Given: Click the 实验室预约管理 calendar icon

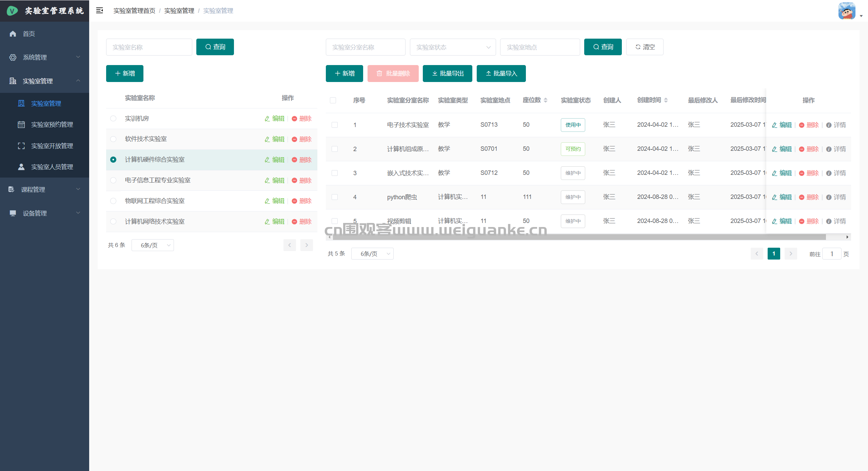Looking at the screenshot, I should tap(21, 124).
